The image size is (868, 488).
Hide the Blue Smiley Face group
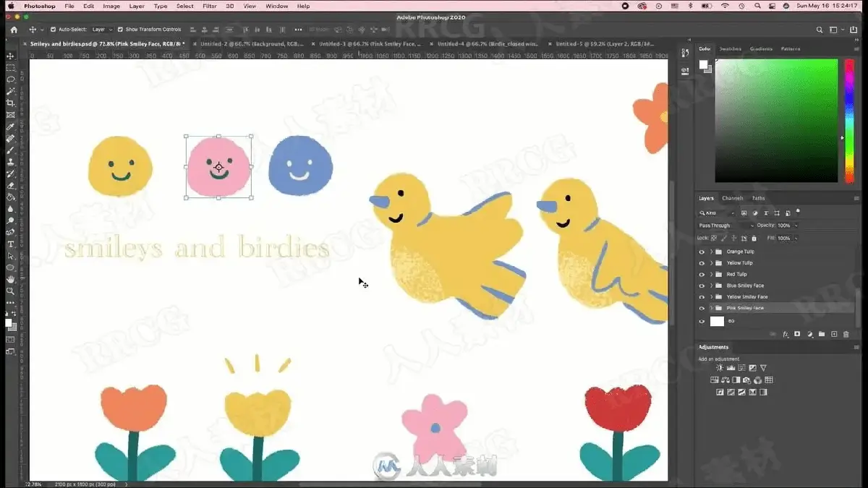[702, 286]
